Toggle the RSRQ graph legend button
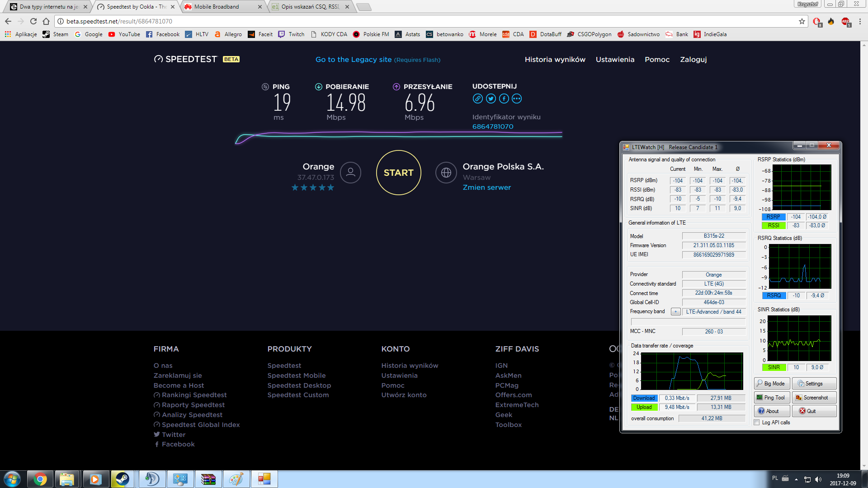 (774, 296)
